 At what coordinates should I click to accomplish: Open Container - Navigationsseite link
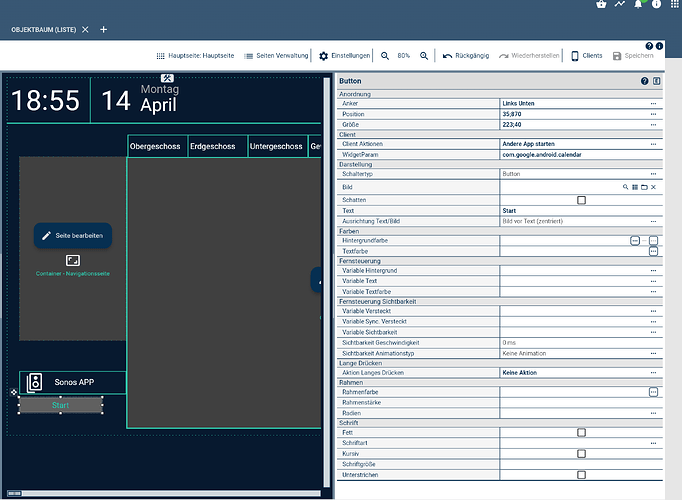73,273
